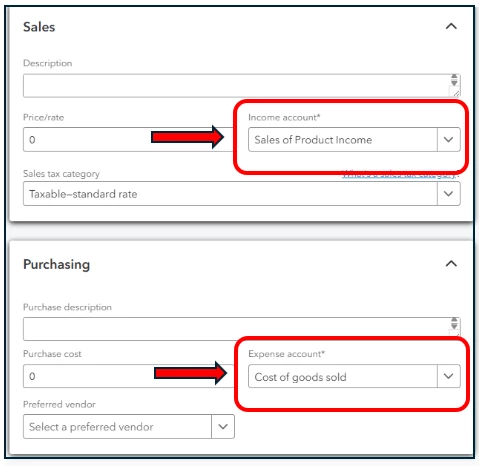Expand the Preferred vendor dropdown arrow
The image size is (479, 466).
223,426
